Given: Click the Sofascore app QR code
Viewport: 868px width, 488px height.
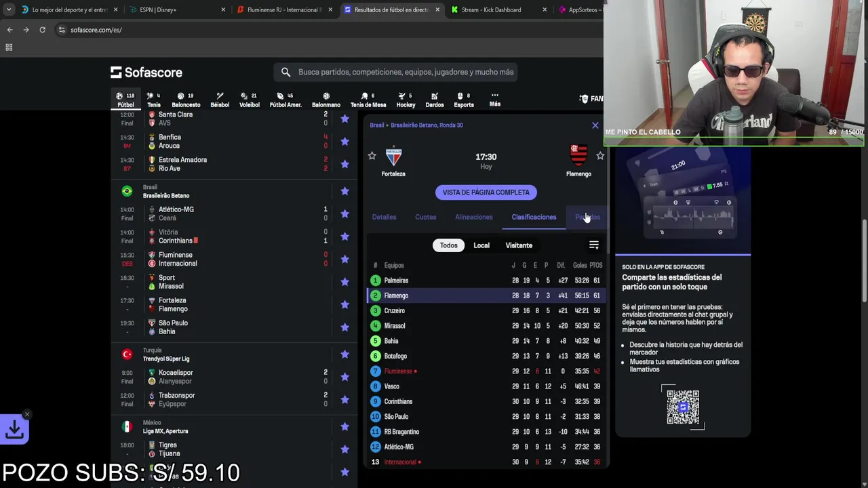Looking at the screenshot, I should (x=683, y=407).
